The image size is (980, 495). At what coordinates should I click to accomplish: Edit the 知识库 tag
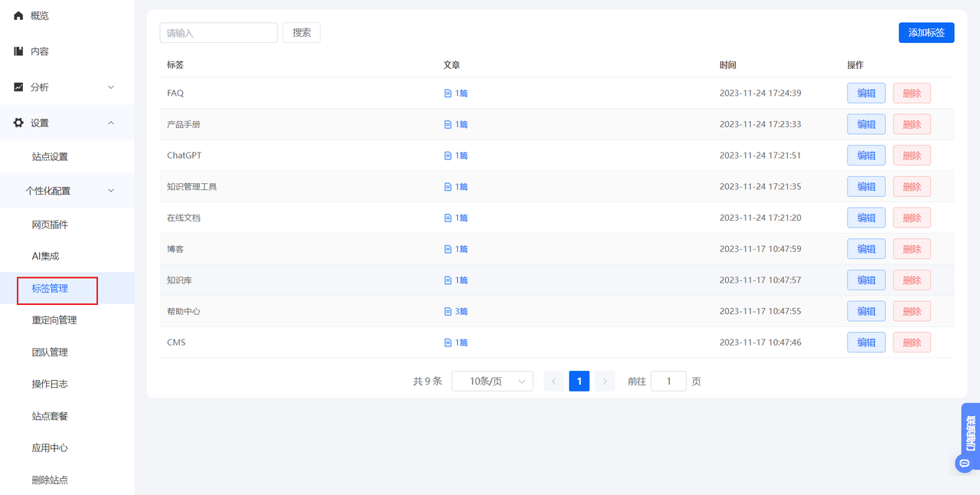coord(867,280)
